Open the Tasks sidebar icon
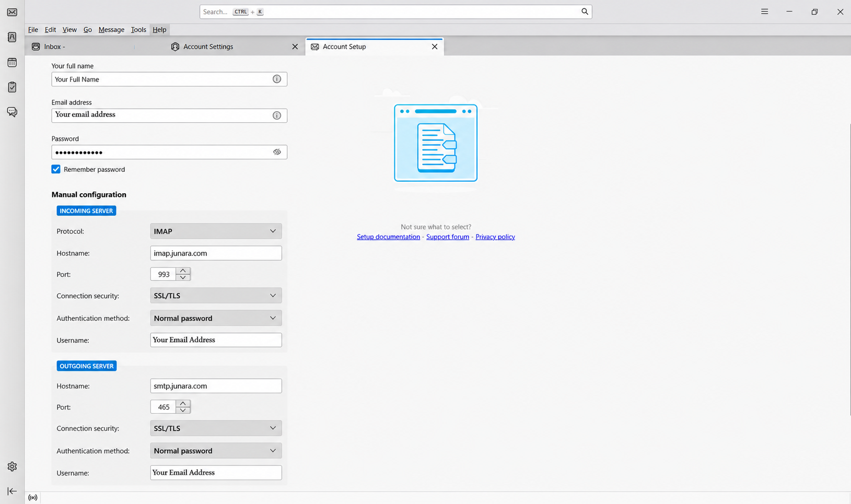Image resolution: width=851 pixels, height=504 pixels. 12,87
